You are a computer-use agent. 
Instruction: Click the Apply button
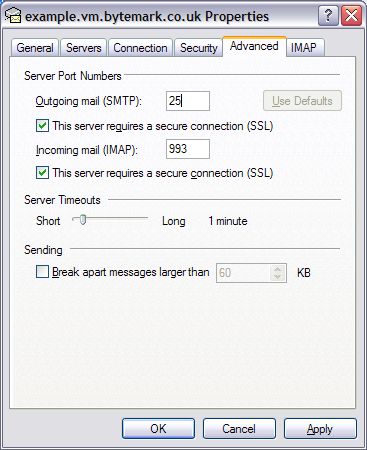(320, 429)
